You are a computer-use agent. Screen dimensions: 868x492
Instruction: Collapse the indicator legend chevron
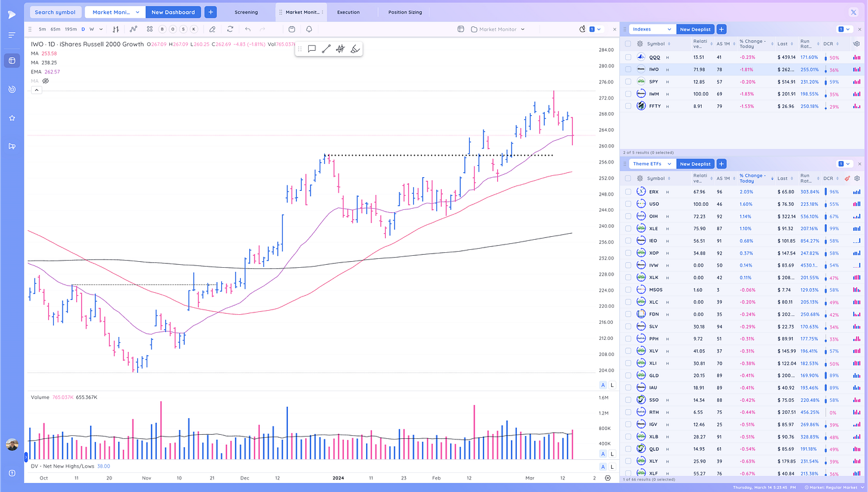point(36,90)
